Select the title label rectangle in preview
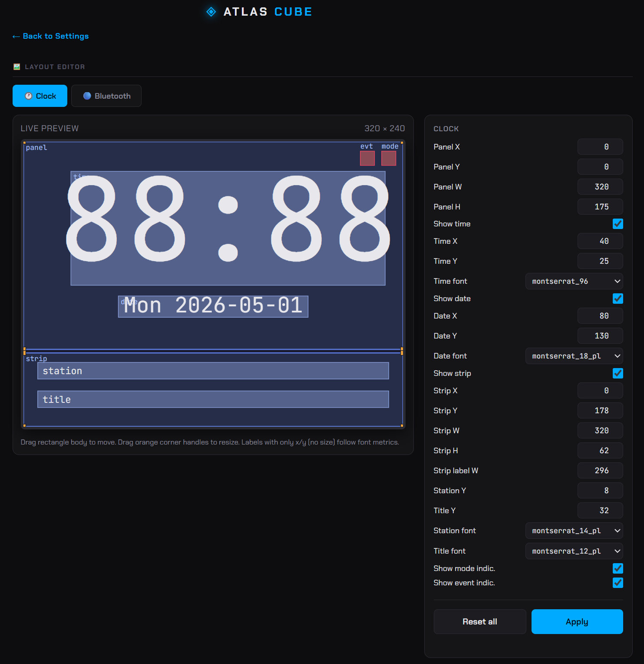Screen dimensions: 644x664 coord(213,399)
